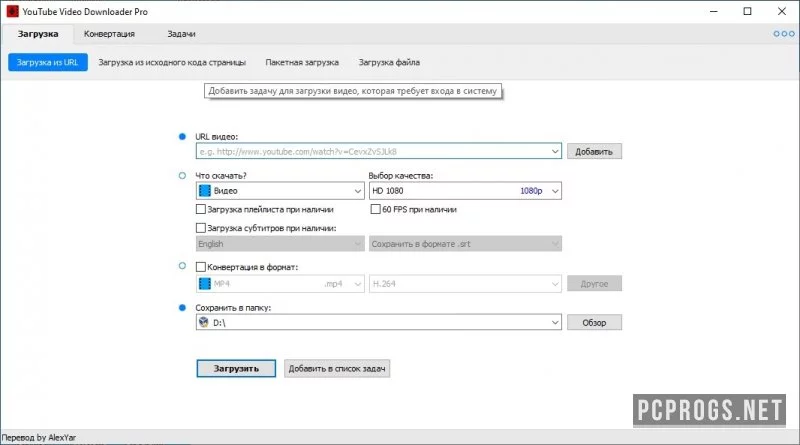
Task: Switch to the Конвертация tab
Action: pos(109,34)
